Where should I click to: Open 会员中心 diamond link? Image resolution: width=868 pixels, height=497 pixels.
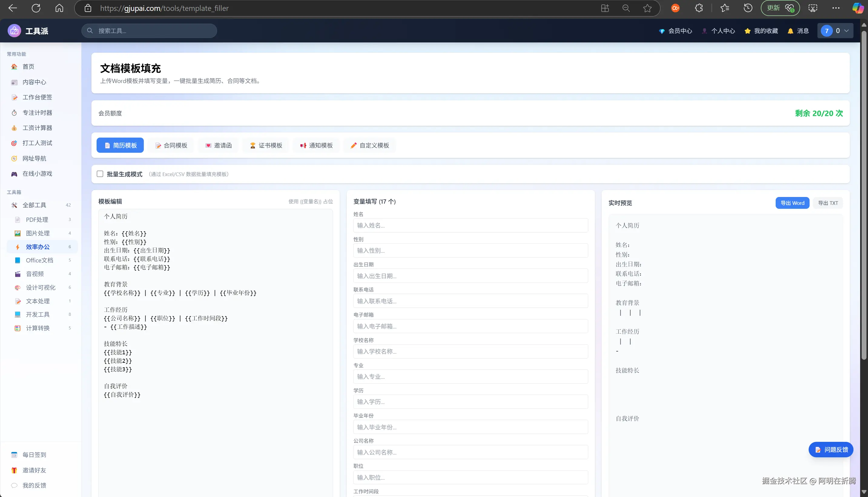click(675, 31)
